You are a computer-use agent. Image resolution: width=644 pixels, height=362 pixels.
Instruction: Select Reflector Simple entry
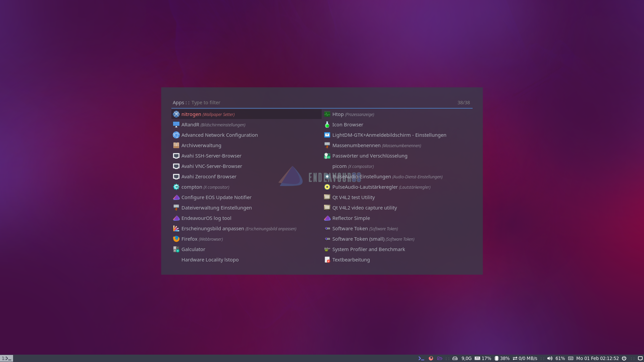[351, 218]
